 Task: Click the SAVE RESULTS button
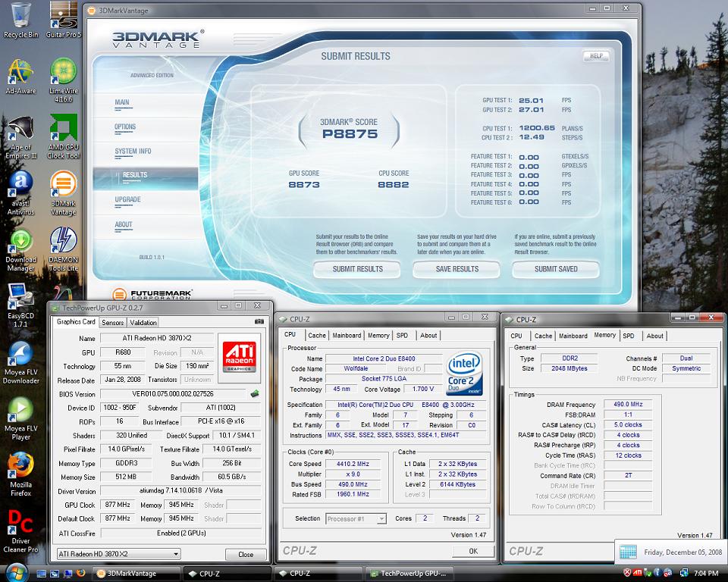point(457,269)
